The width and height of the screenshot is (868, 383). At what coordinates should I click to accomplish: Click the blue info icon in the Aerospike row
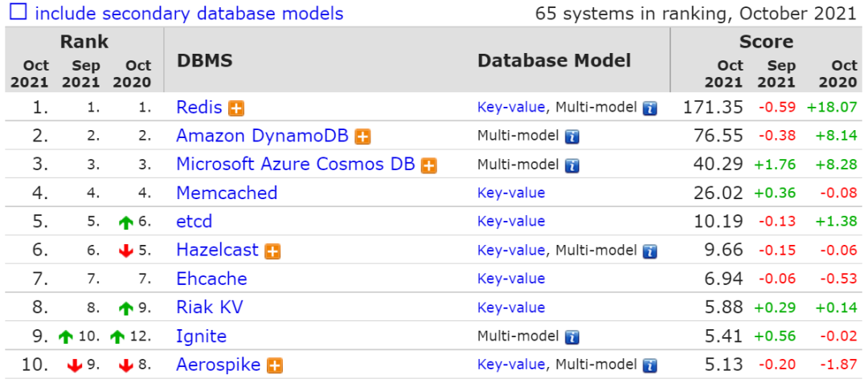tap(650, 365)
